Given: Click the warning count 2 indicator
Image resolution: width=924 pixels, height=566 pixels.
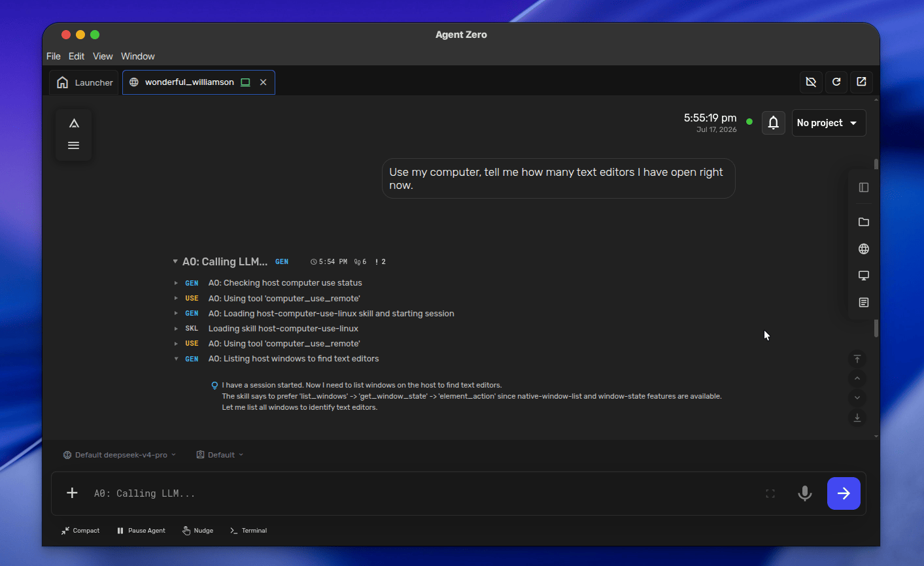Looking at the screenshot, I should pyautogui.click(x=381, y=261).
